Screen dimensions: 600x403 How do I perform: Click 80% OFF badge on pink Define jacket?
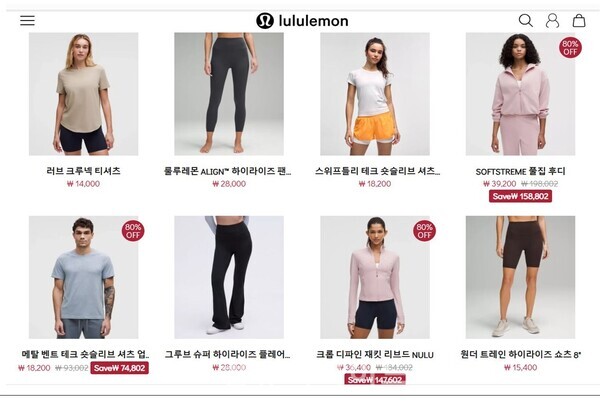(424, 231)
